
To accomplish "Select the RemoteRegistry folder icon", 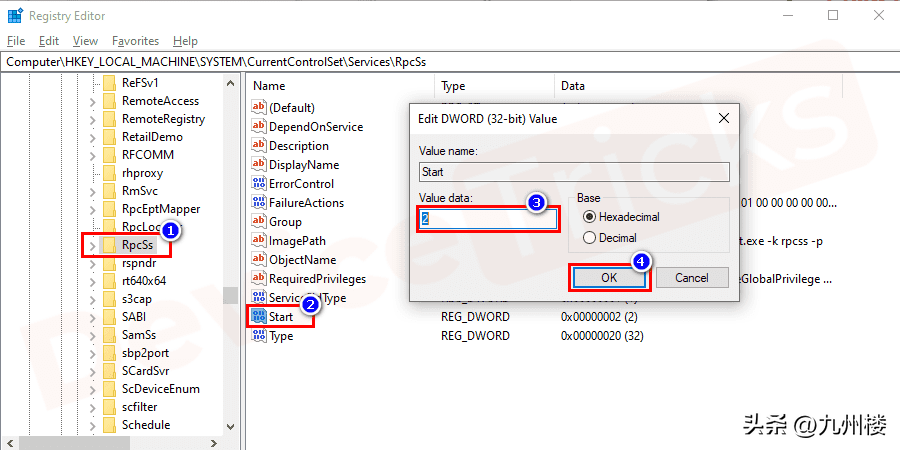I will [109, 119].
